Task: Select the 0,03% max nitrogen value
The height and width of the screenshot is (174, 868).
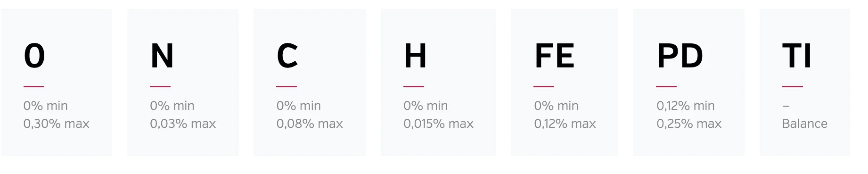Action: pyautogui.click(x=183, y=124)
